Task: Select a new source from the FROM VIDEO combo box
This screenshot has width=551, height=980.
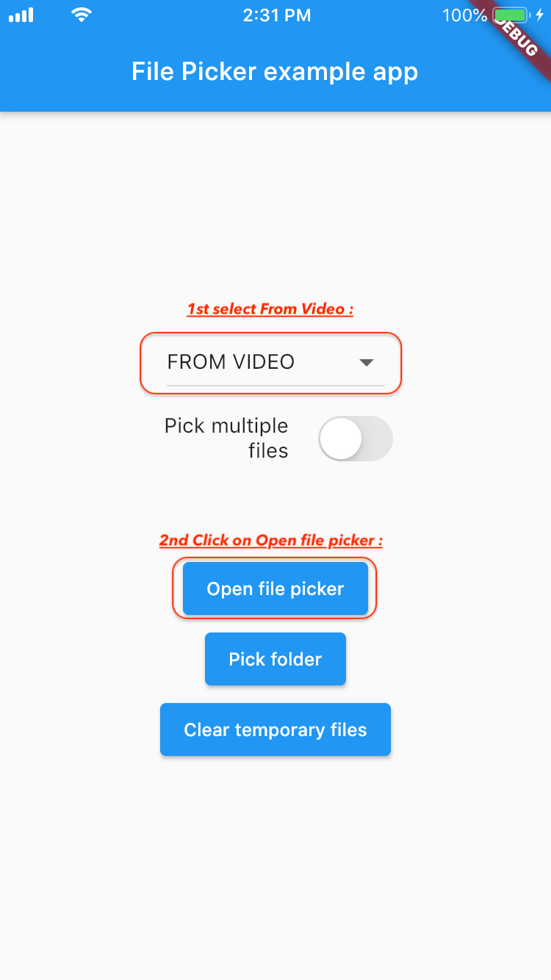Action: [270, 362]
